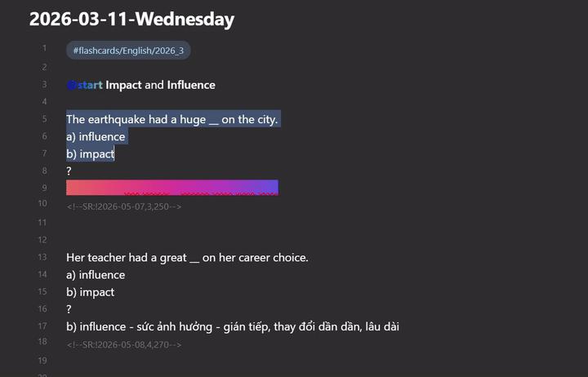Click the option "a) influence" on line 14
The height and width of the screenshot is (377, 588).
tap(96, 275)
